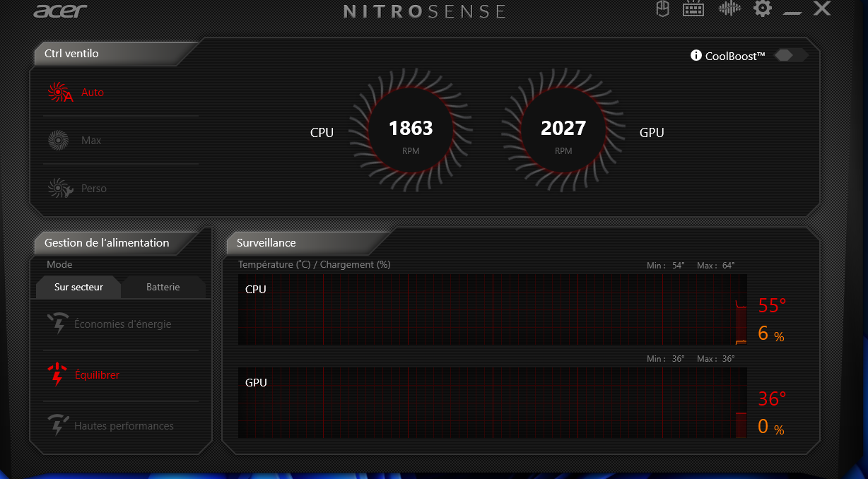Click the Hautes performances power icon
868x479 pixels.
tap(57, 425)
